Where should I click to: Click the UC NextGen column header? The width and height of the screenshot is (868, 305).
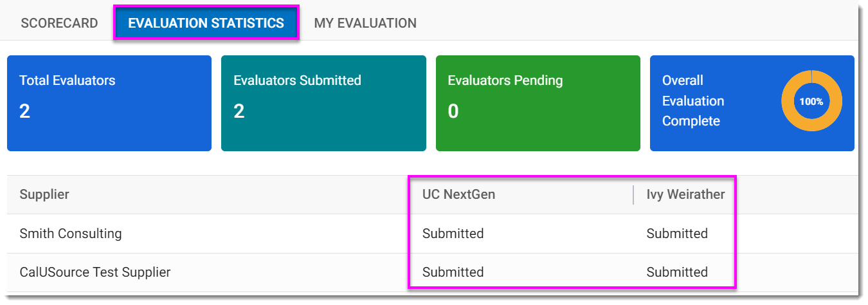click(458, 194)
